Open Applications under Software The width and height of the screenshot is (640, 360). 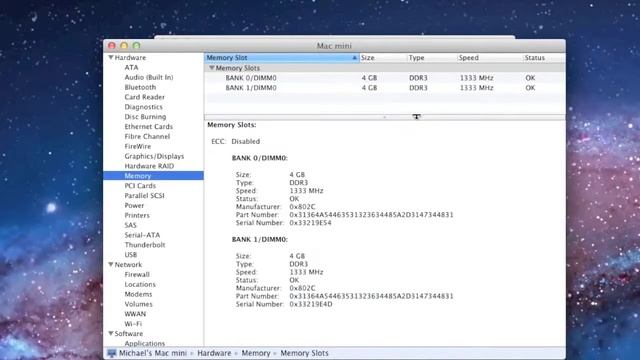click(x=144, y=343)
